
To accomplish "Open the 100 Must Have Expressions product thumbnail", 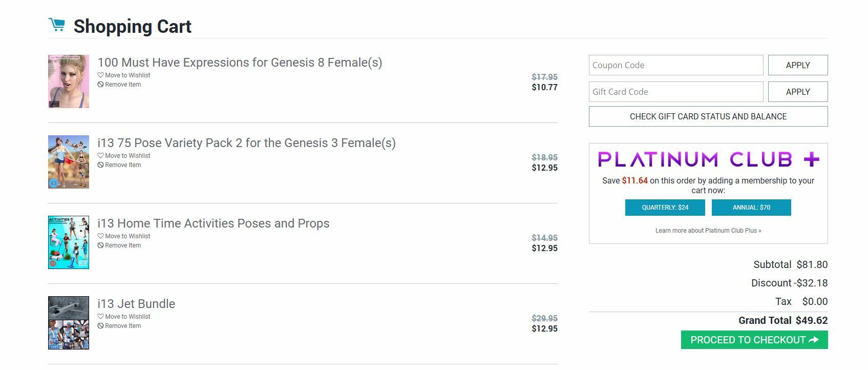I will click(x=69, y=81).
